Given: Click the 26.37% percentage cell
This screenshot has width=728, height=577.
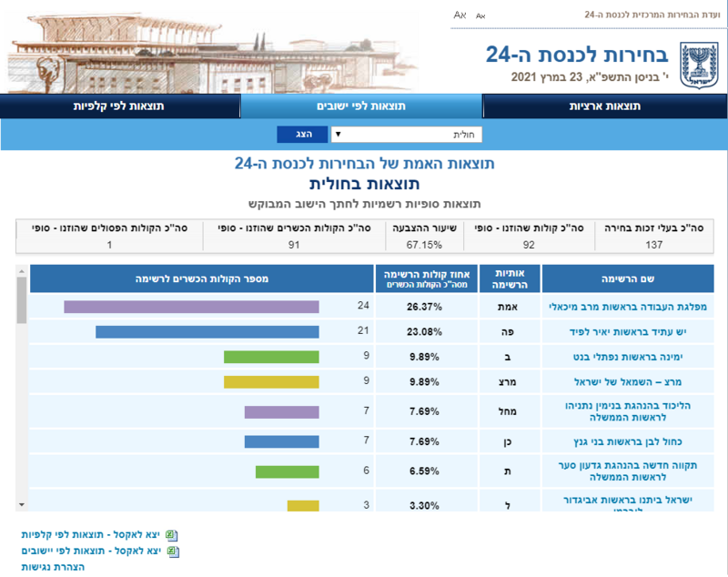Looking at the screenshot, I should click(424, 307).
